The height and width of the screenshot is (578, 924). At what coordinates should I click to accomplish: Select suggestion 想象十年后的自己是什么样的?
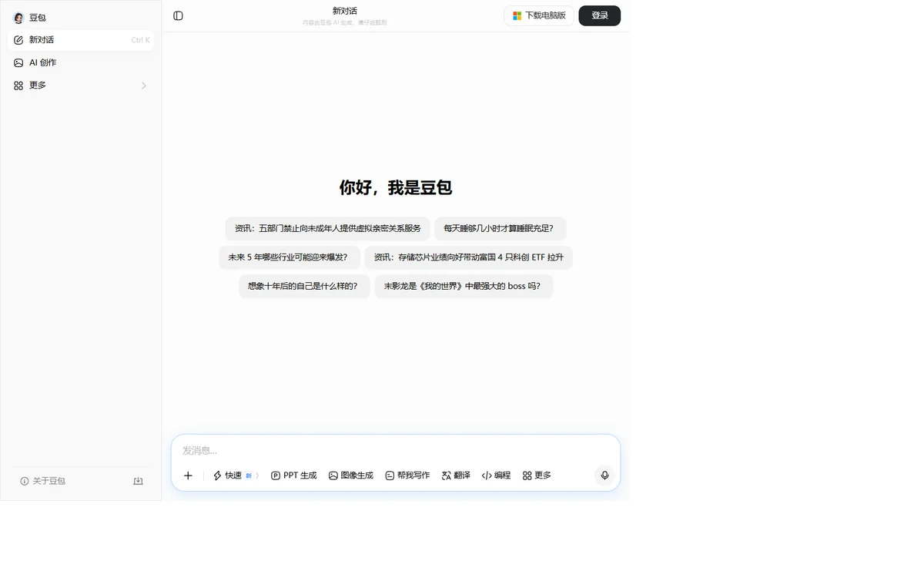point(304,286)
